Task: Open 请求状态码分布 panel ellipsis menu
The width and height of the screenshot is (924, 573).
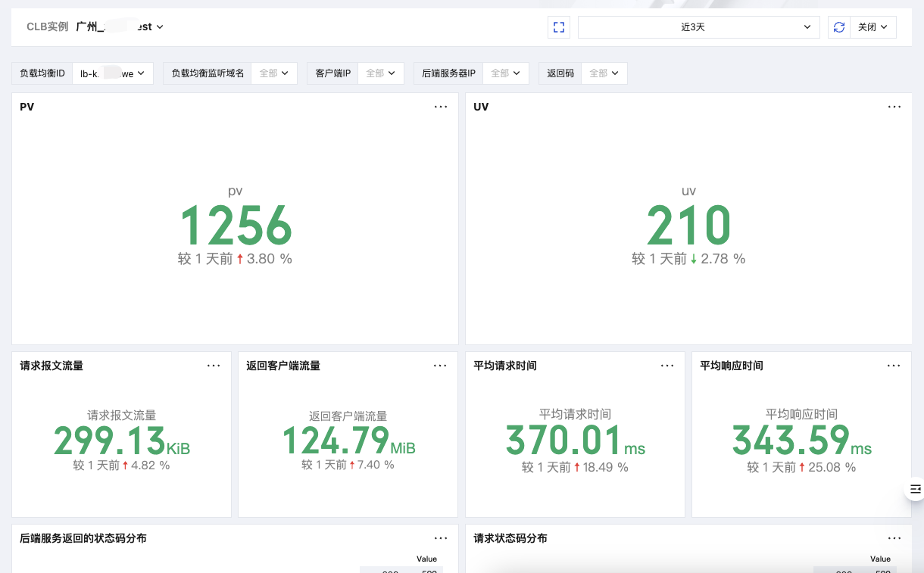Action: pyautogui.click(x=894, y=538)
